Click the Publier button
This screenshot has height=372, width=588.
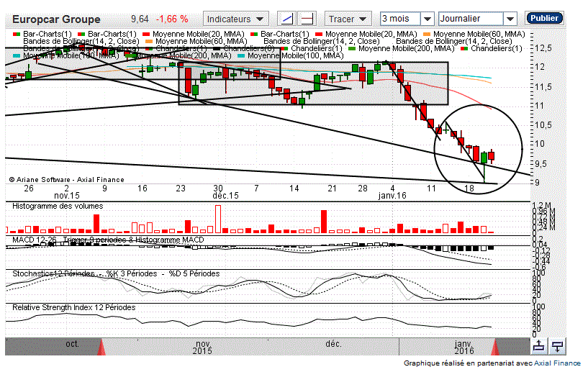[x=544, y=18]
